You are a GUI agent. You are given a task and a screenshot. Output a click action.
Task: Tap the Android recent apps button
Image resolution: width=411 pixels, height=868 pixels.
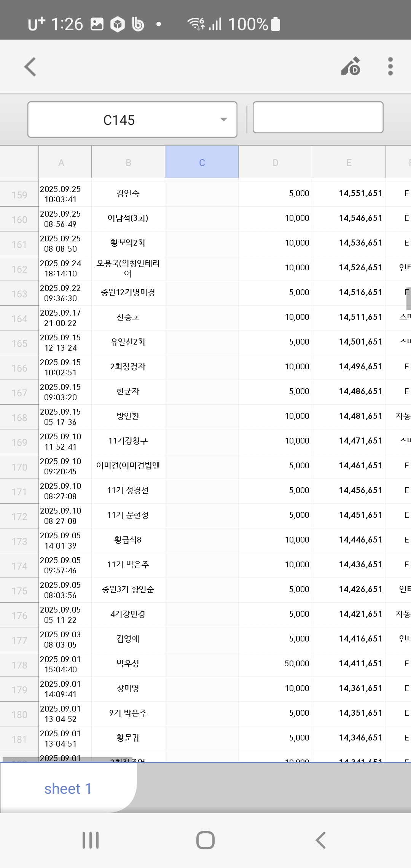coord(91,840)
